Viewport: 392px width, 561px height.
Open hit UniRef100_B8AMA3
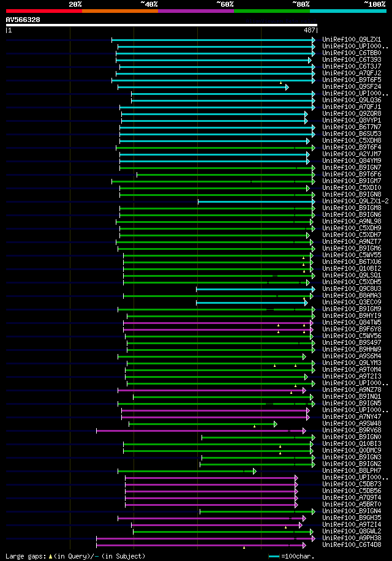point(352,296)
